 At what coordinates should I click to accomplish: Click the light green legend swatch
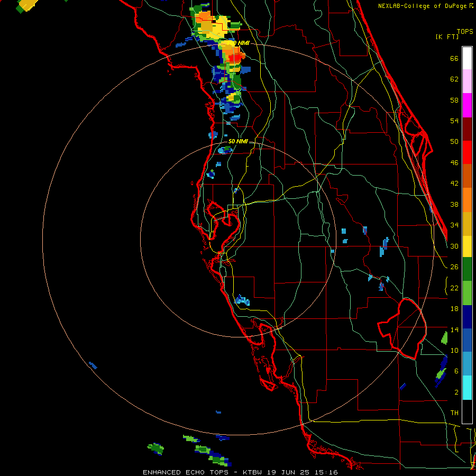tap(467, 293)
